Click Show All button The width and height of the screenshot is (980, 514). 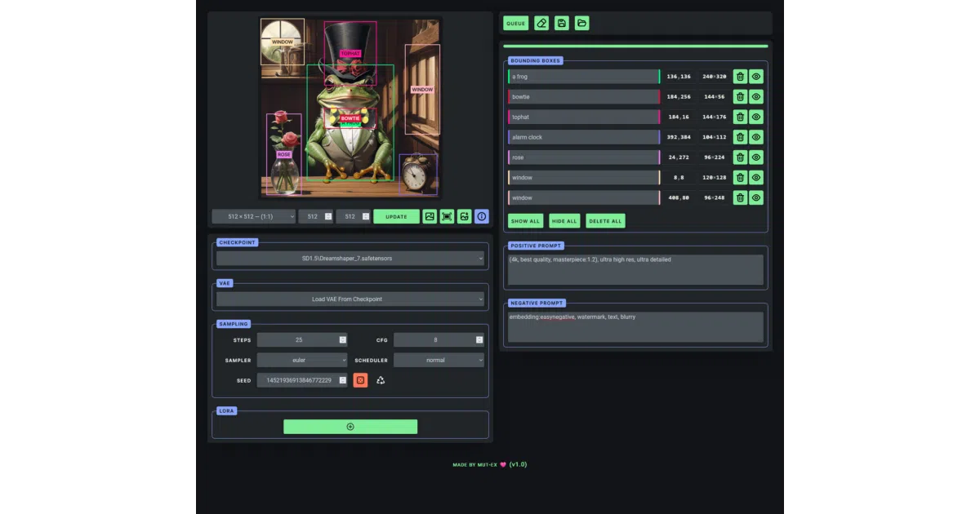coord(525,221)
